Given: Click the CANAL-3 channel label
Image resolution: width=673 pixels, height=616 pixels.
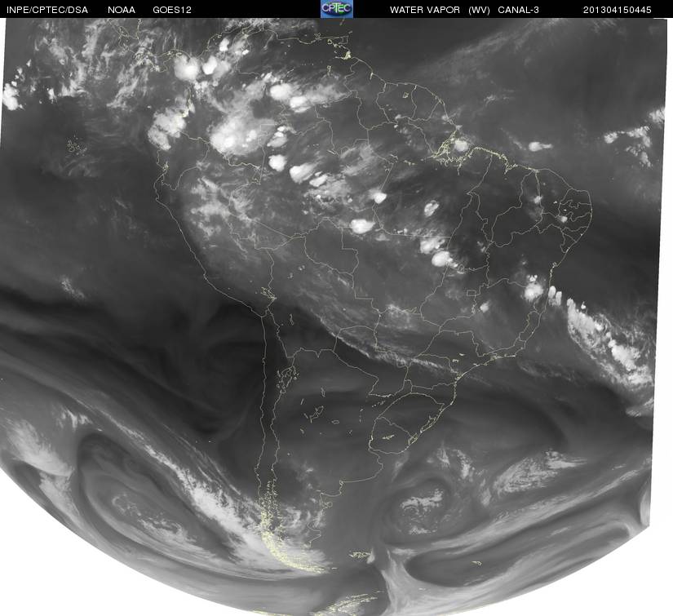Looking at the screenshot, I should (x=519, y=10).
